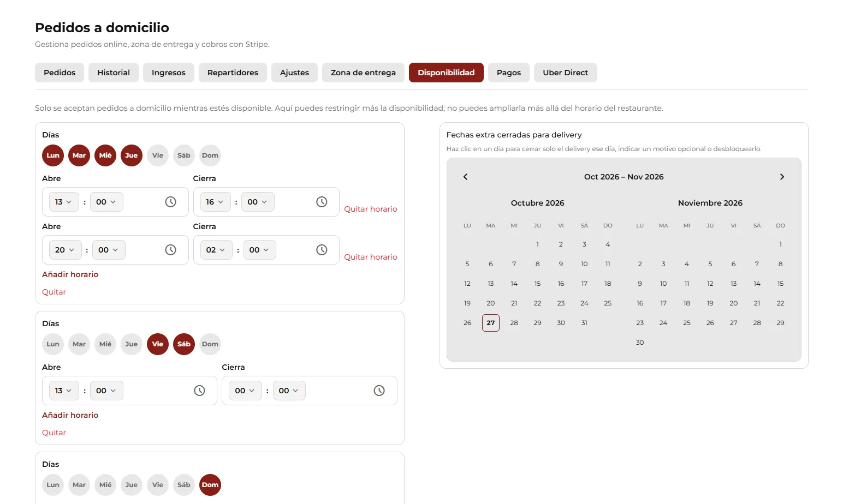Open the Pagos tab

(509, 73)
